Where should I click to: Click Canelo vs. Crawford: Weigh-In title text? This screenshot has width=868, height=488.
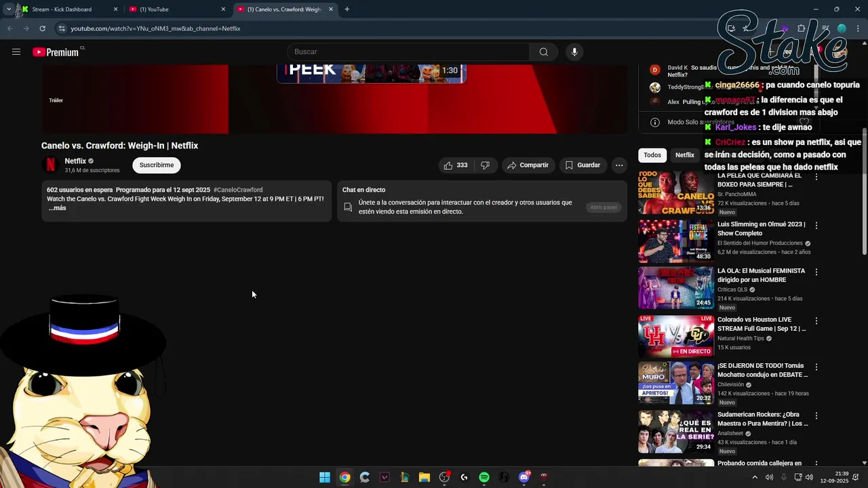[x=119, y=146]
